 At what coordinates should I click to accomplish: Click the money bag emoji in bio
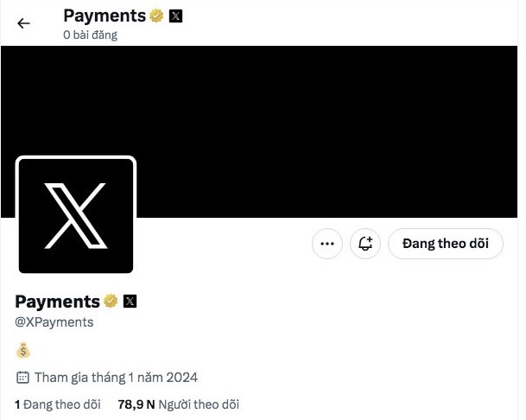tap(23, 350)
